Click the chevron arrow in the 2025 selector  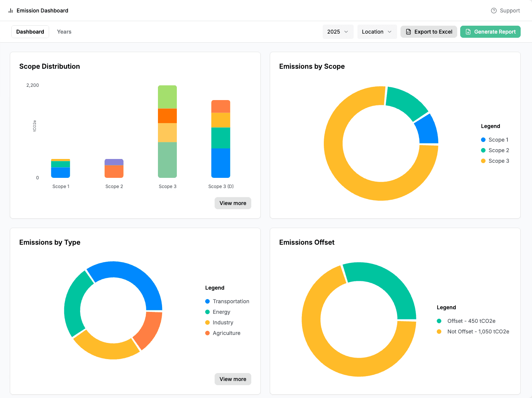click(346, 32)
